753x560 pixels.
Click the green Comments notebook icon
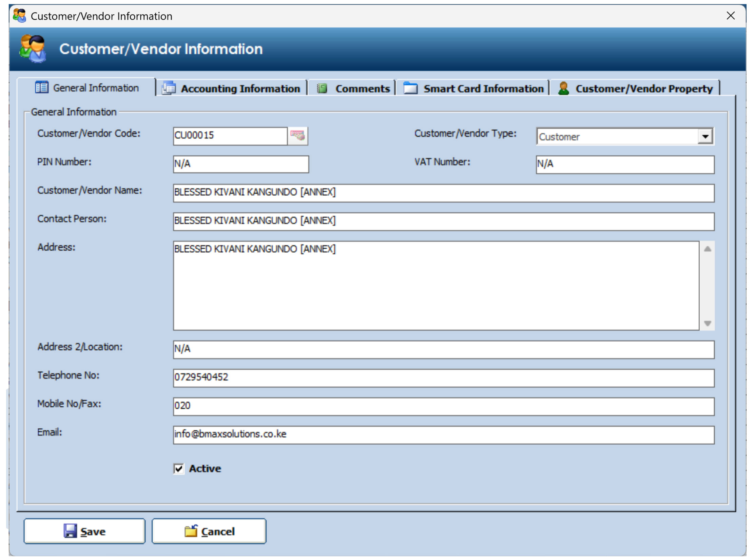pos(322,89)
